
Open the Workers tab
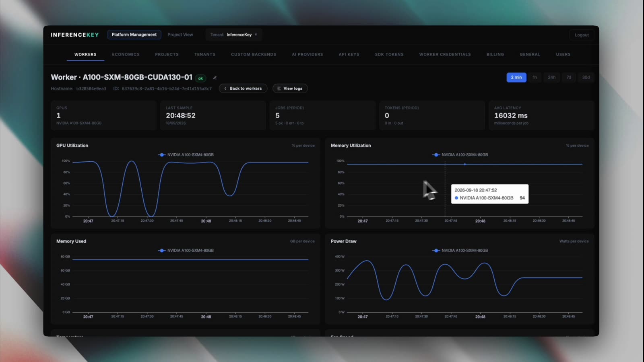[85, 54]
